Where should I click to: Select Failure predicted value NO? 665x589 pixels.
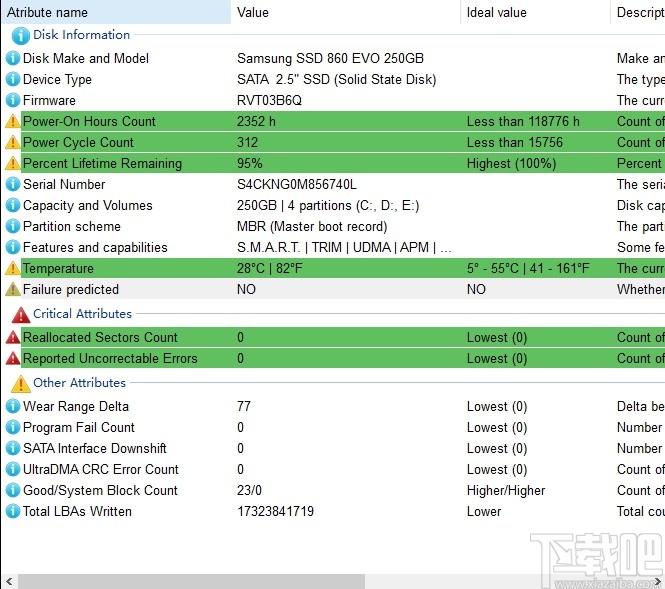tap(246, 289)
